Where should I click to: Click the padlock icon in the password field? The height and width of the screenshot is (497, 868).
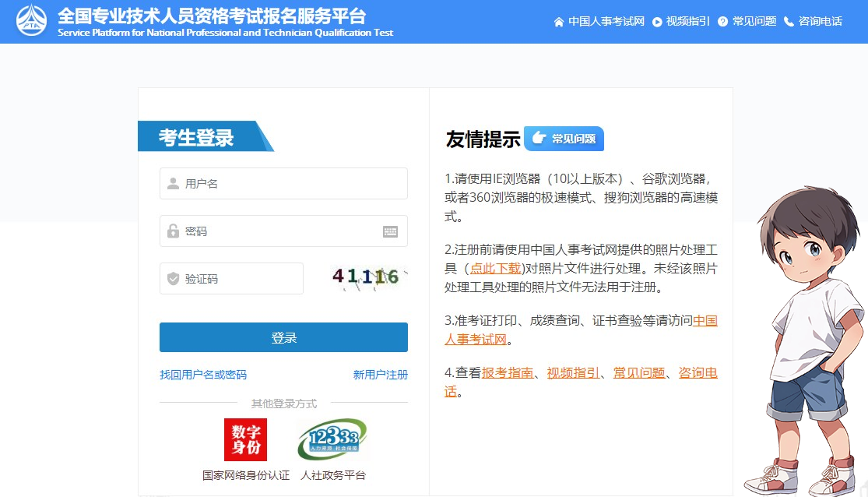173,231
